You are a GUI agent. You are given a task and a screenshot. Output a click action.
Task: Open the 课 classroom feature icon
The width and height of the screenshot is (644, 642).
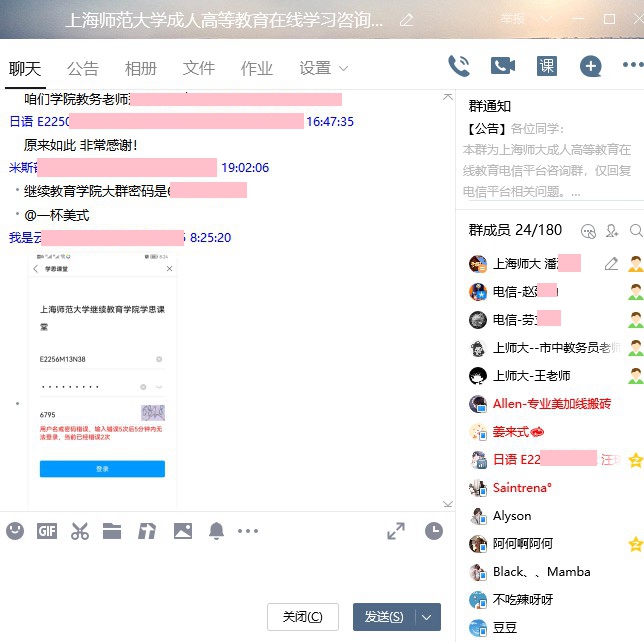(x=546, y=67)
